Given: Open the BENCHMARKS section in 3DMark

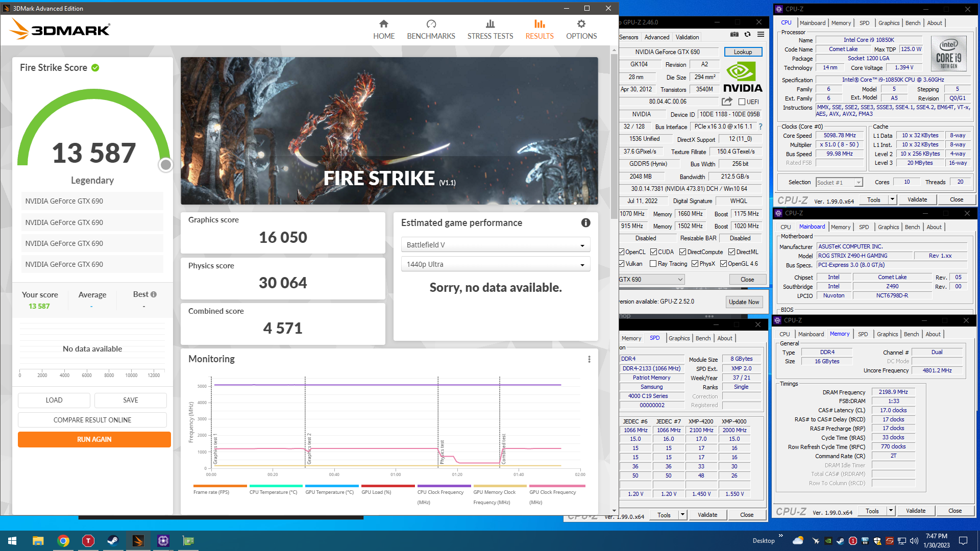Looking at the screenshot, I should pos(431,30).
